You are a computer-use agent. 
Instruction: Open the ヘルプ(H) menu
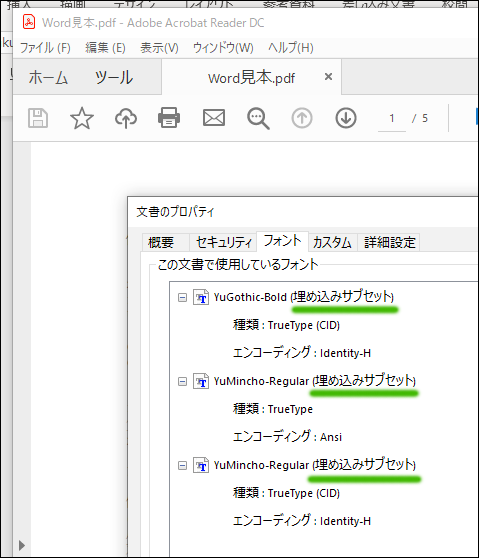[x=291, y=47]
